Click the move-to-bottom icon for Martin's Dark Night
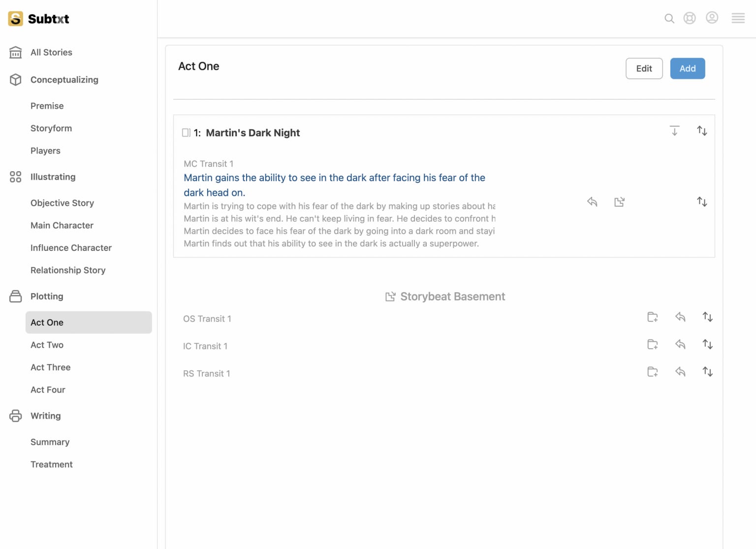Image resolution: width=756 pixels, height=549 pixels. [x=674, y=131]
